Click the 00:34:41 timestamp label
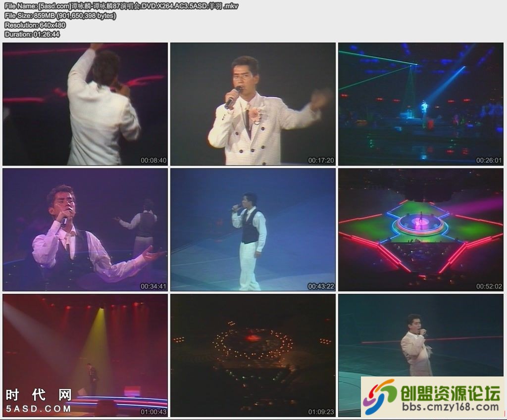 pyautogui.click(x=153, y=286)
